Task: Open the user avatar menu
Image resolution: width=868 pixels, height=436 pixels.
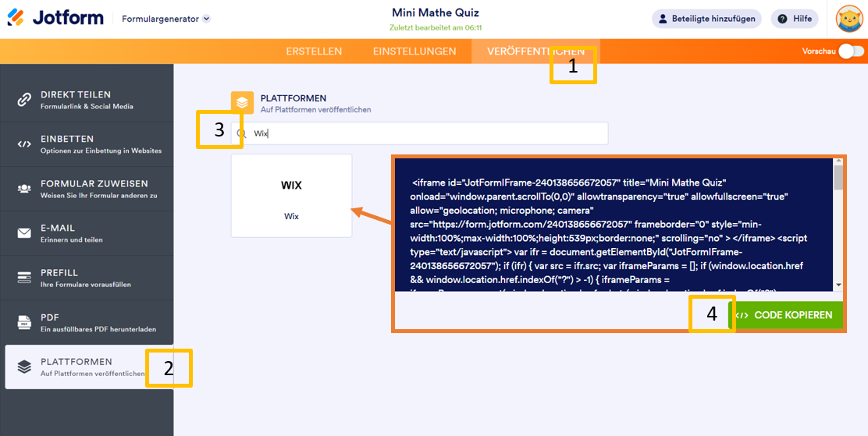Action: point(849,19)
